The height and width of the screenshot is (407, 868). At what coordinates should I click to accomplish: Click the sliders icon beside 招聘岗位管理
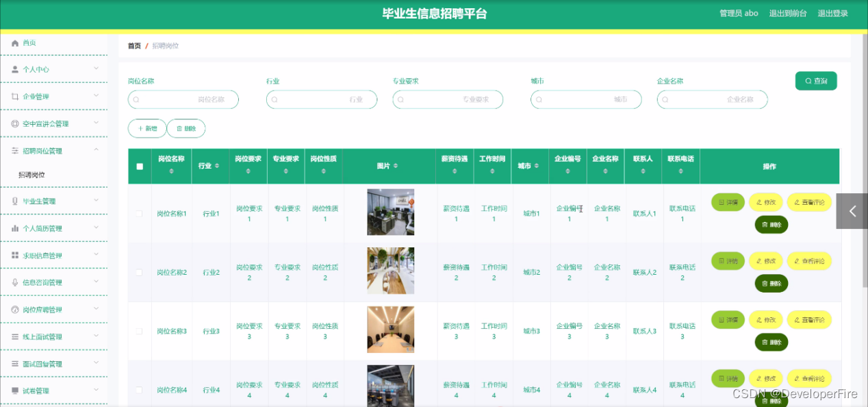(15, 151)
